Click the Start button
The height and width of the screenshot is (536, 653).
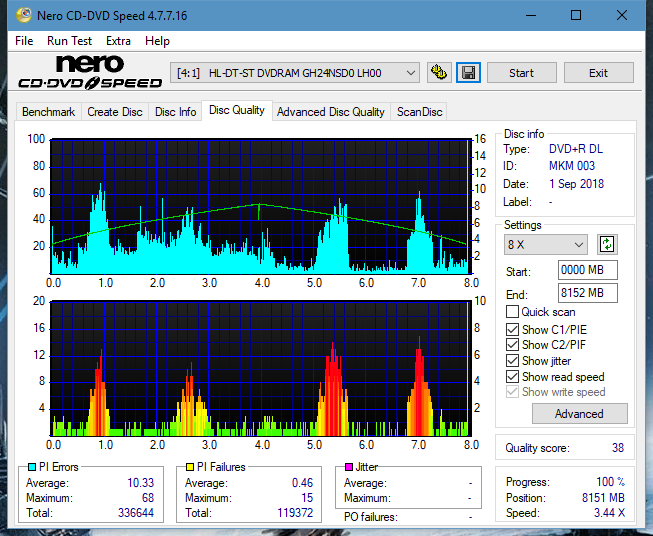pos(521,73)
